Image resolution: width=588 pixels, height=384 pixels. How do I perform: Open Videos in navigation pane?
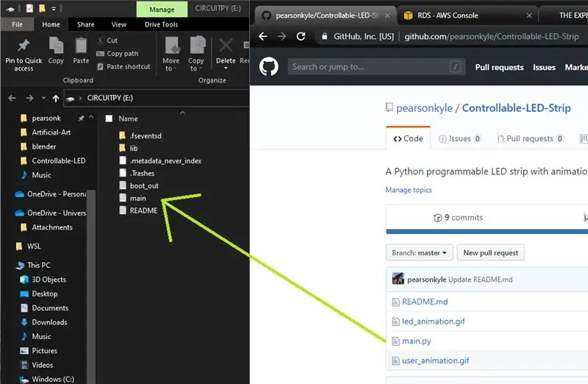pos(37,365)
